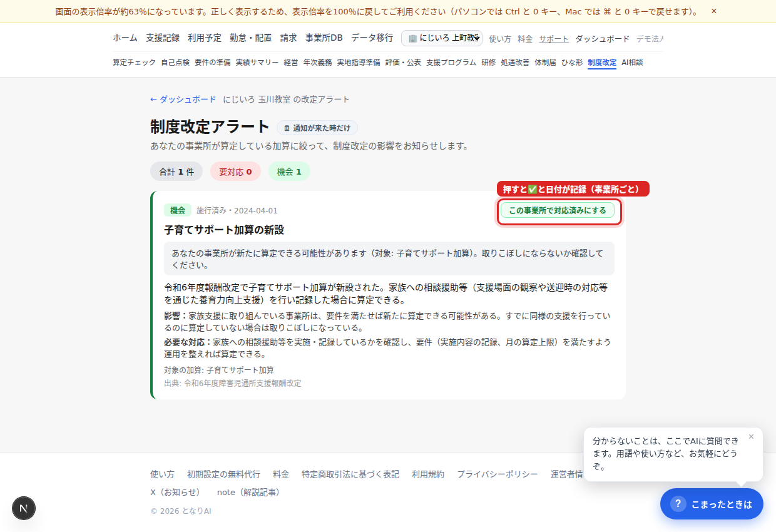Switch to 研修 tab

pos(489,63)
